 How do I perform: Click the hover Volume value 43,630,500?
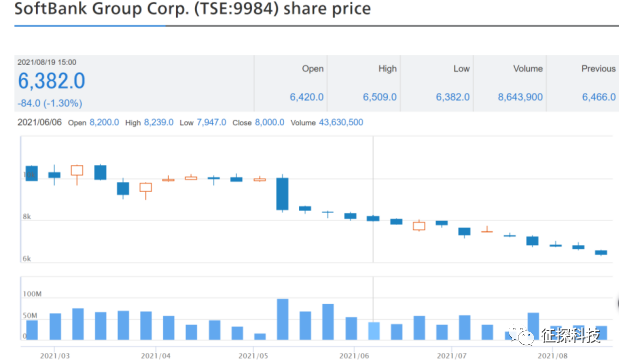341,122
